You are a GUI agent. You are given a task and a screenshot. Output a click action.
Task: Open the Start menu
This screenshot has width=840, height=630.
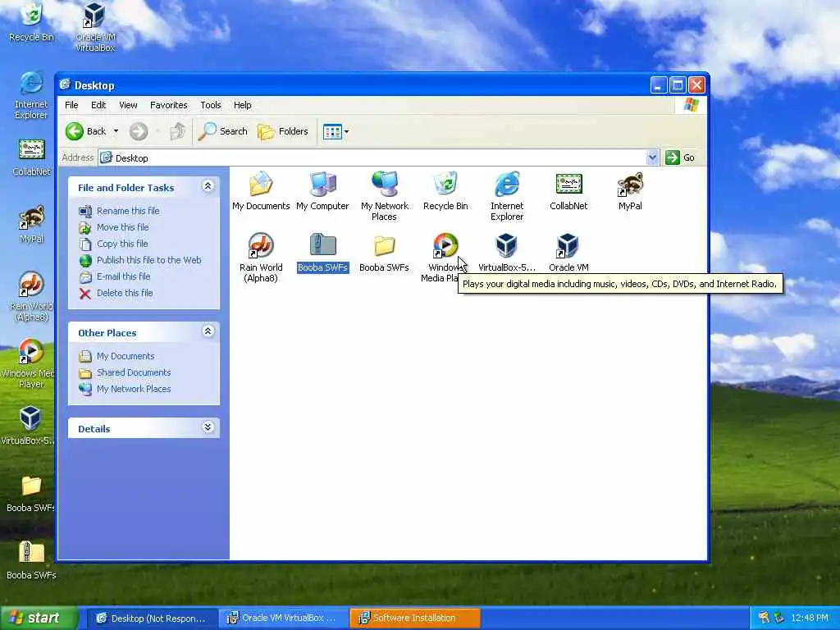coord(39,619)
